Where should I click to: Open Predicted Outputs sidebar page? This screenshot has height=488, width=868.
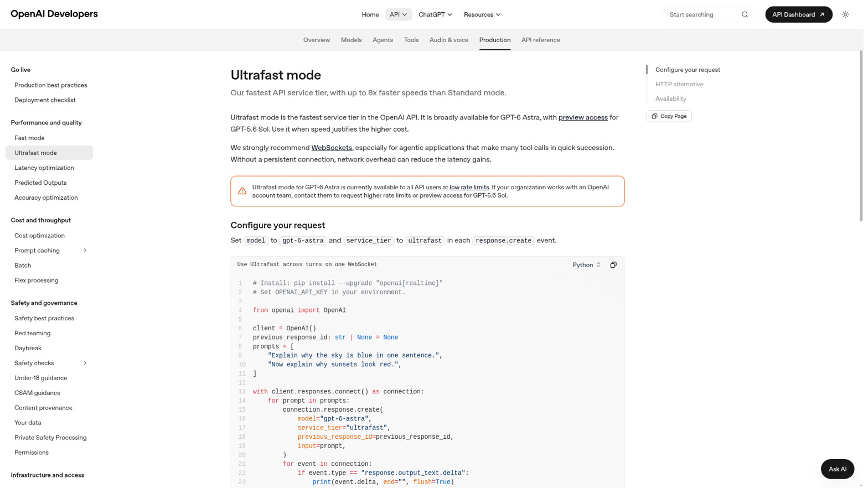[x=40, y=183]
